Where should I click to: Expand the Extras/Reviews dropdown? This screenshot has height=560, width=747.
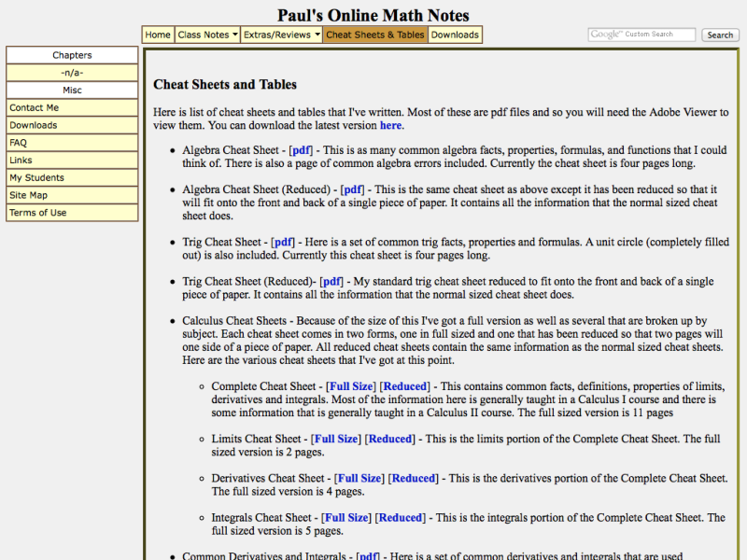281,35
